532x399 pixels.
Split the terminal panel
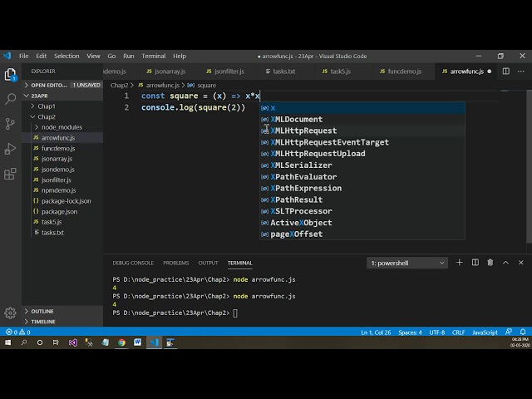475,263
